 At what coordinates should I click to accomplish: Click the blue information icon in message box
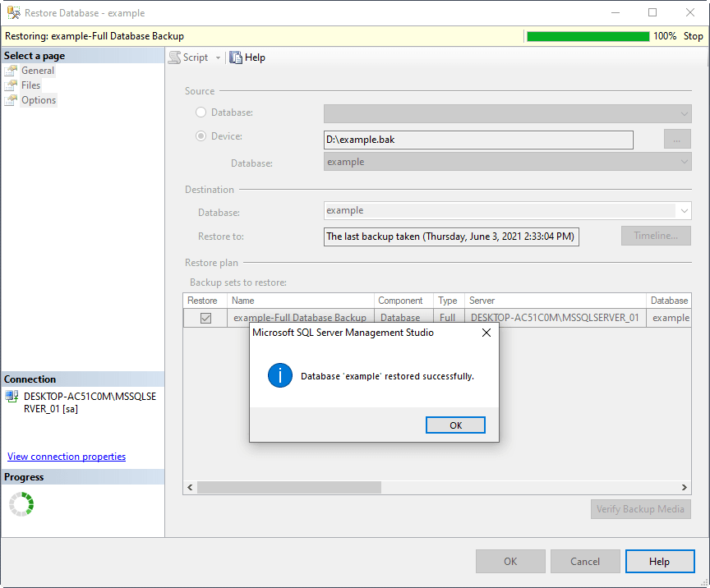[x=280, y=375]
